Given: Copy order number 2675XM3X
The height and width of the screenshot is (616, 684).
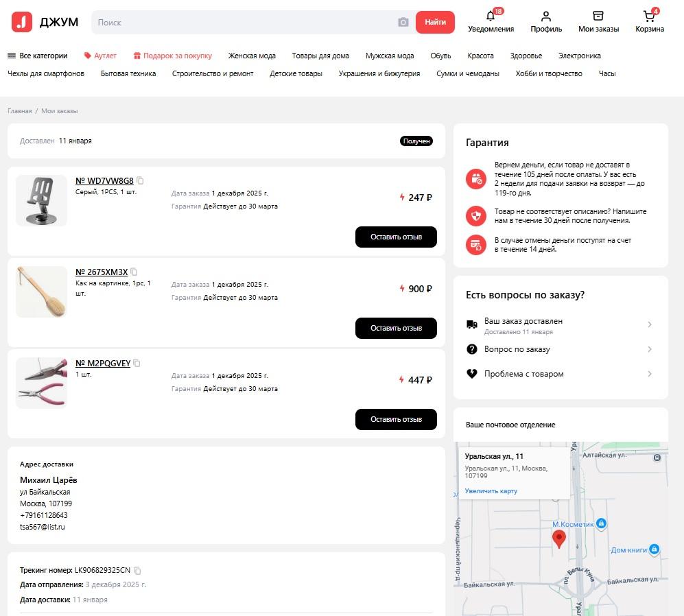Looking at the screenshot, I should point(134,272).
